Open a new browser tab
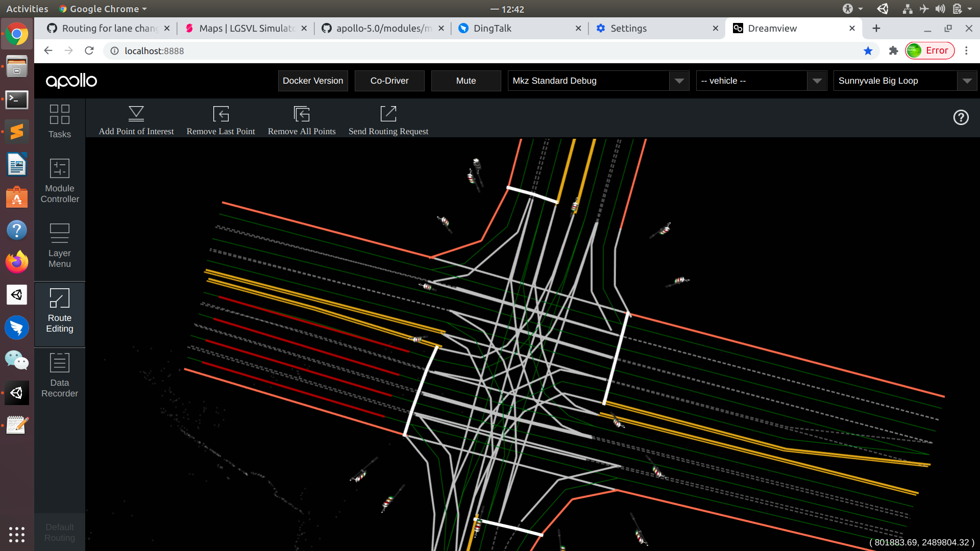Screen dimensions: 980x551 click(876, 29)
